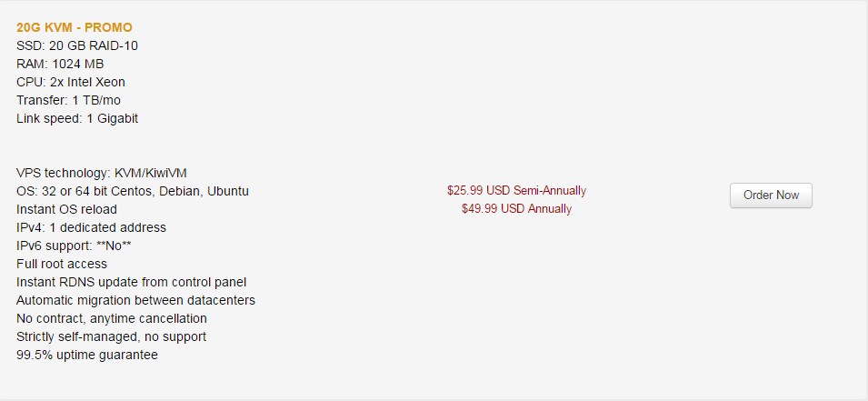The height and width of the screenshot is (401, 868).
Task: Select the $49.99 USD Annually price
Action: tap(516, 209)
